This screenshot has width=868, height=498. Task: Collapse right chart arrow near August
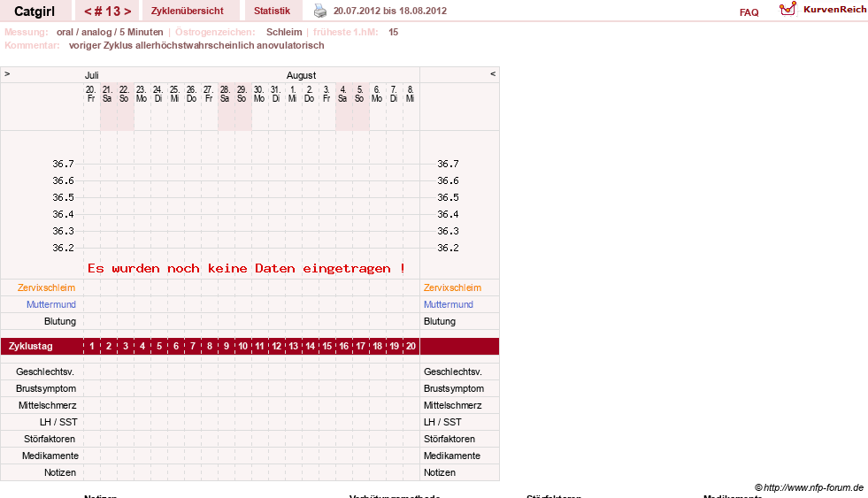493,74
